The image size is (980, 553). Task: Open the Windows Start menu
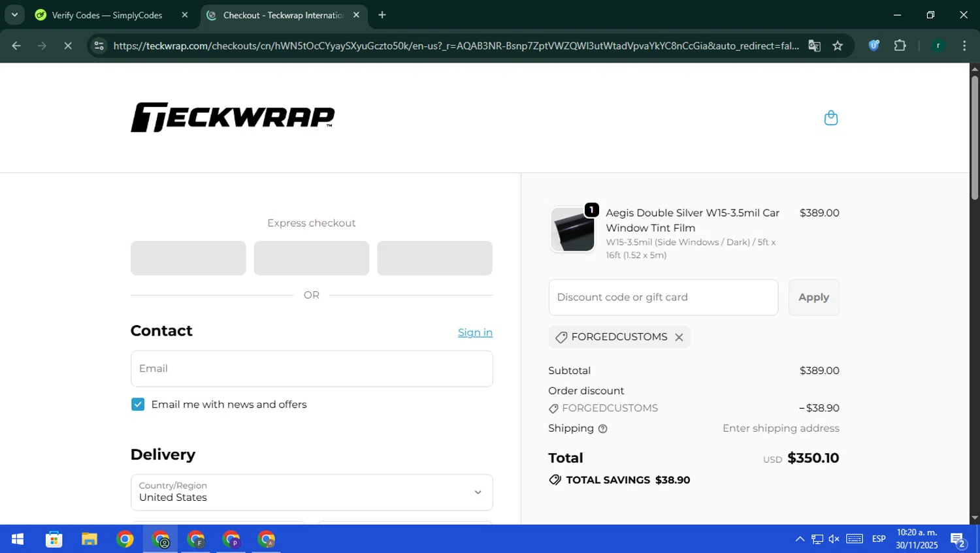18,539
